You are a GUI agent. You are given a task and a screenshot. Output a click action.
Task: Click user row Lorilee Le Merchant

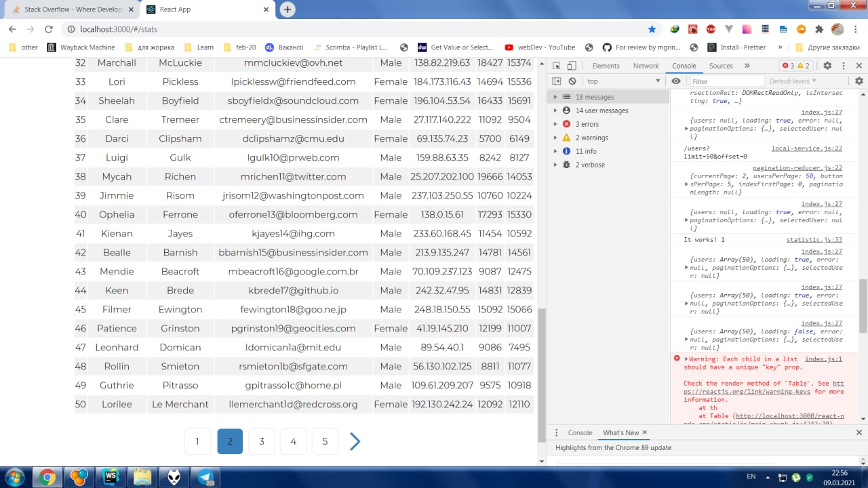click(x=304, y=404)
